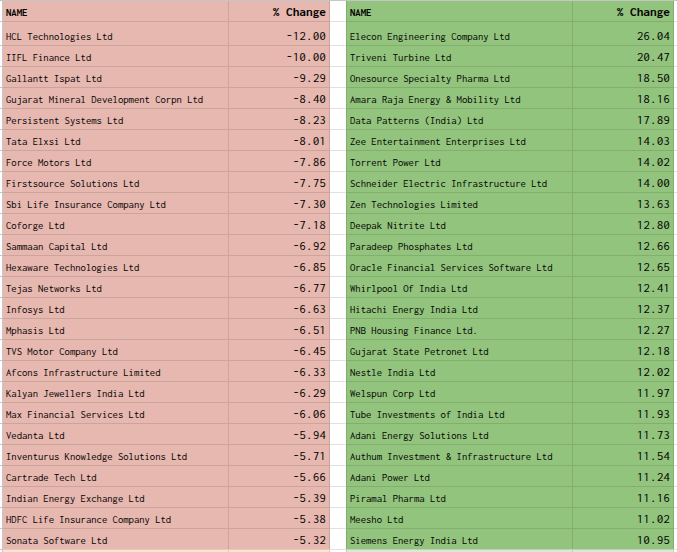The width and height of the screenshot is (677, 552).
Task: Click Onesource Specialty Pharma Ltd
Action: 459,79
